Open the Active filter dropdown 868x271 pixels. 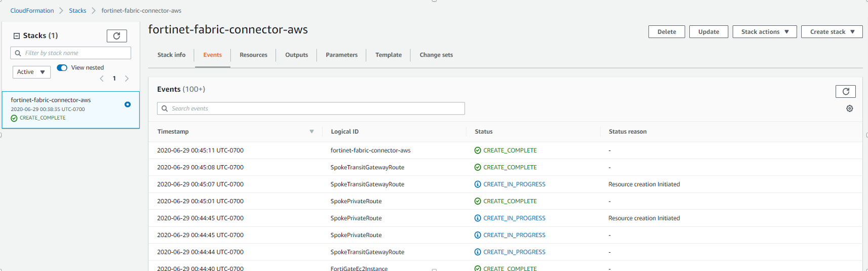click(31, 72)
